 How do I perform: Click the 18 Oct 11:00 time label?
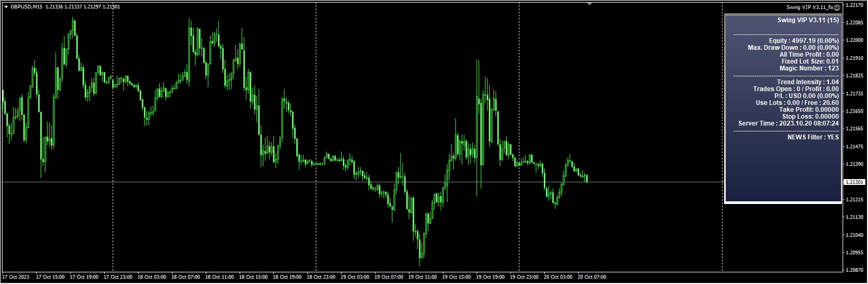point(220,277)
